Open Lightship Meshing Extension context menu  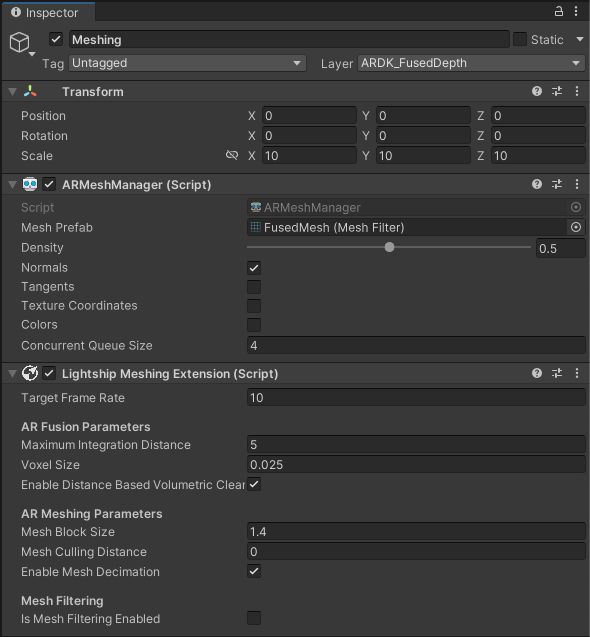click(577, 373)
